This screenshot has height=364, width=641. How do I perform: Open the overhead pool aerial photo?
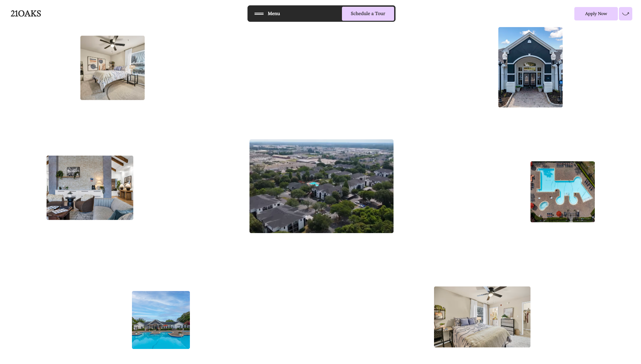tap(562, 192)
